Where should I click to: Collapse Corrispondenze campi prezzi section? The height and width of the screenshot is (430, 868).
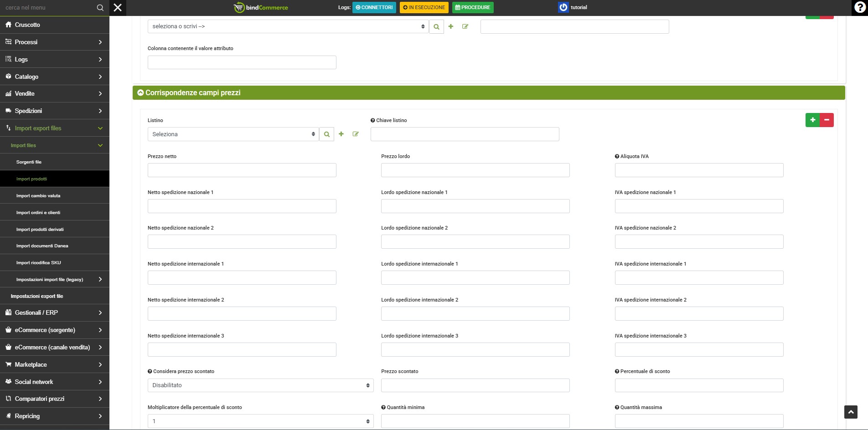pos(141,93)
